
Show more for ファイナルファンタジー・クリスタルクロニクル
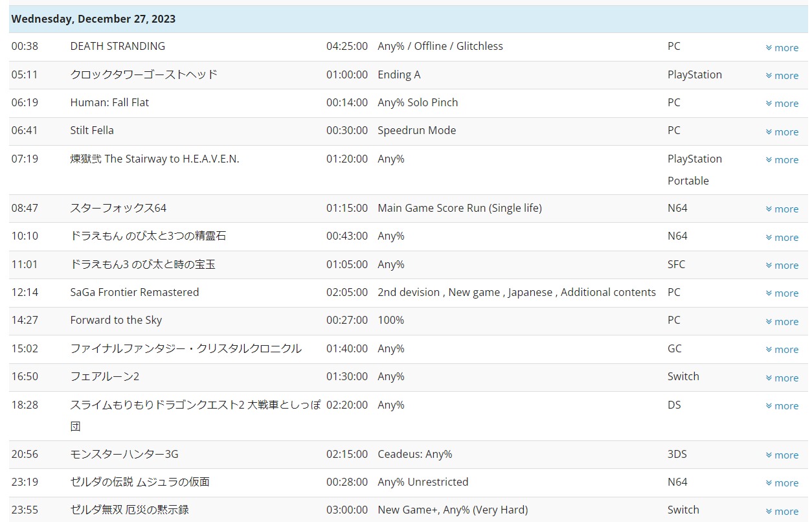[782, 349]
